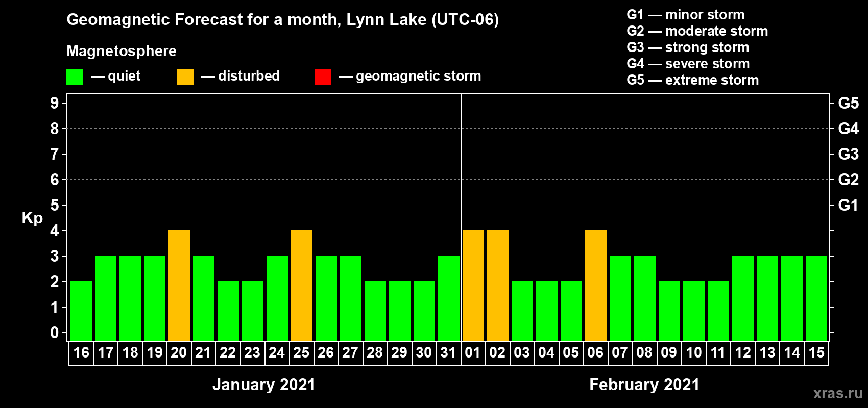Click date cell 31 on the axis
This screenshot has width=868, height=408.
(449, 353)
